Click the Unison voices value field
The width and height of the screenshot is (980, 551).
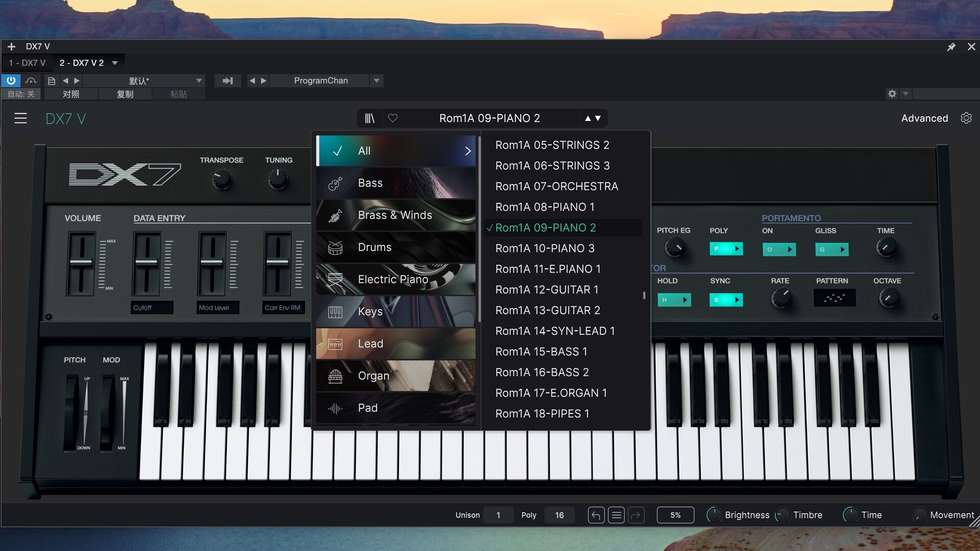point(498,515)
